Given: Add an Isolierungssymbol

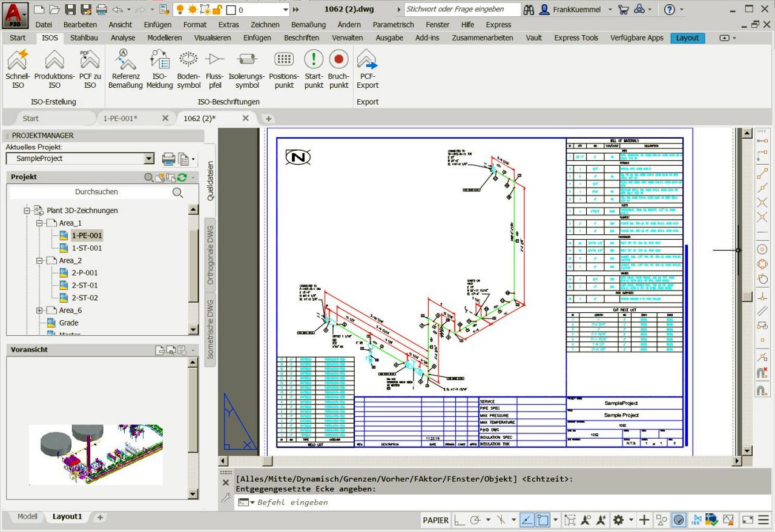Looking at the screenshot, I should coord(247,69).
